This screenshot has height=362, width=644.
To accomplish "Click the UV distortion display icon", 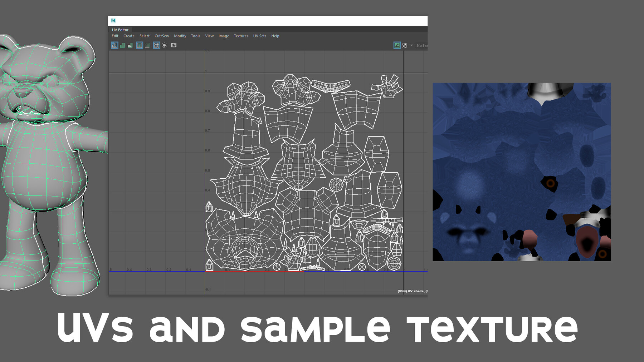I will pyautogui.click(x=130, y=45).
